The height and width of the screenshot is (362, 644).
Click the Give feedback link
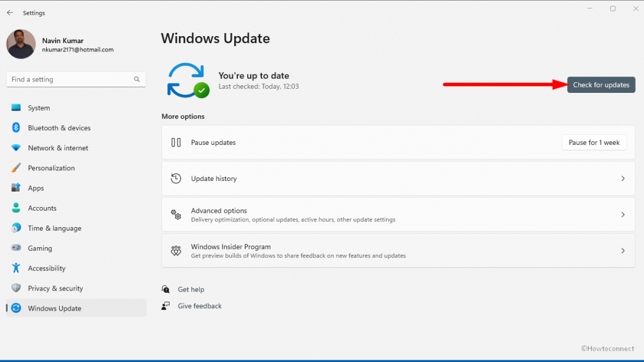coord(200,306)
